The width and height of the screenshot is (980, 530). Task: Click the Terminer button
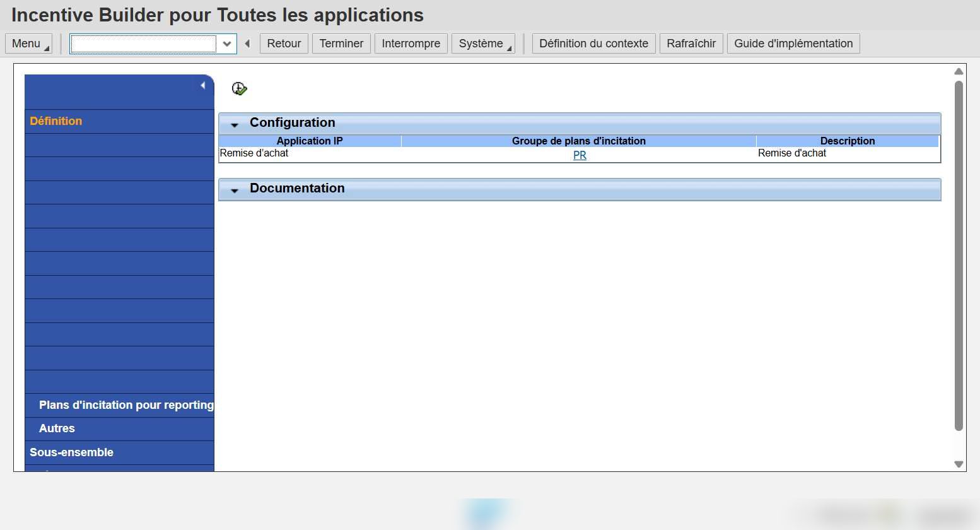click(341, 44)
